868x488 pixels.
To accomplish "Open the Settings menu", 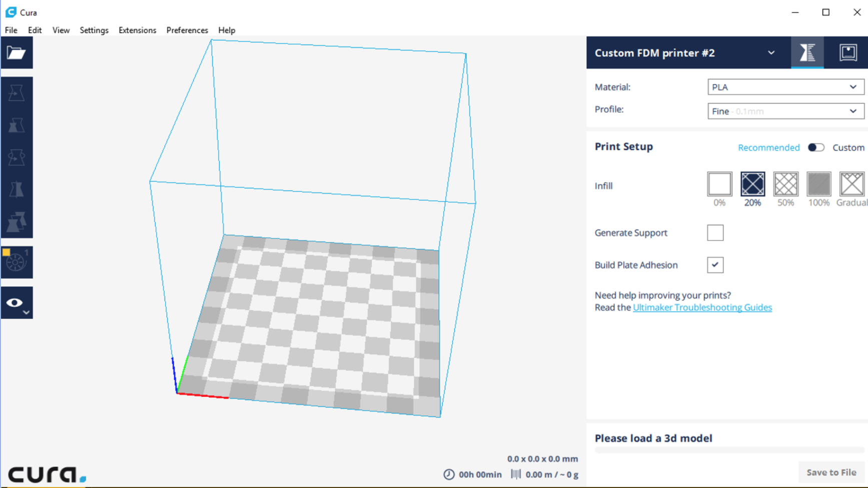I will coord(94,30).
